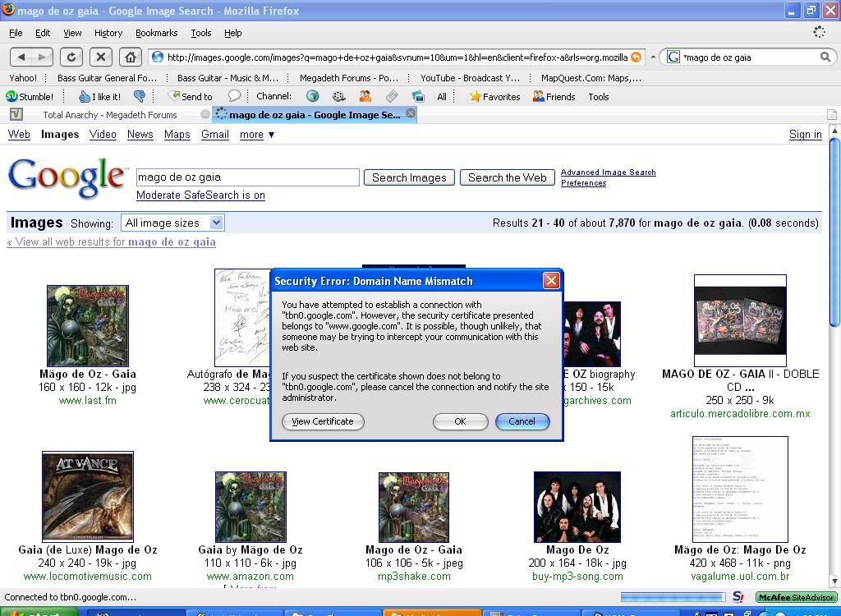Select the people channel icon next to film reel

point(365,97)
